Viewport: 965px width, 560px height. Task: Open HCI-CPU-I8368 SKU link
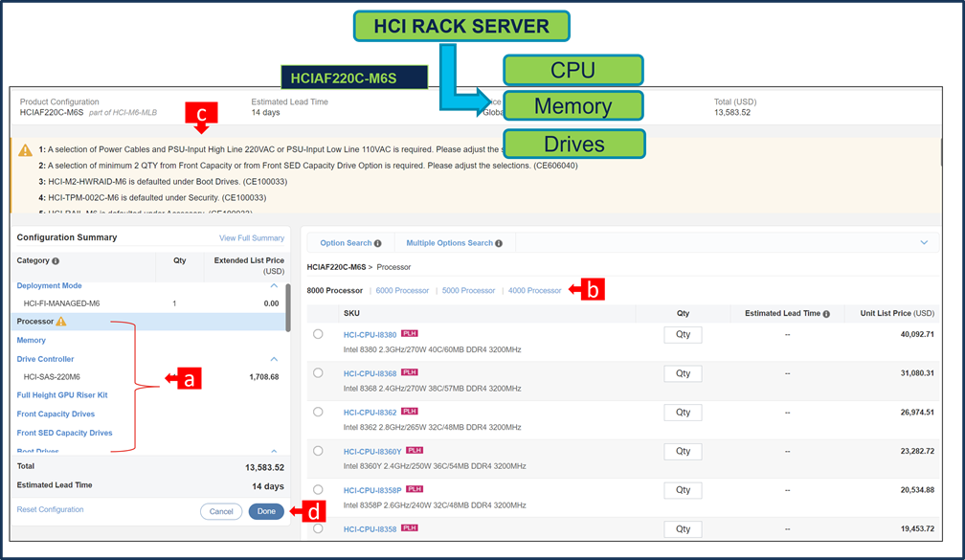[x=370, y=373]
